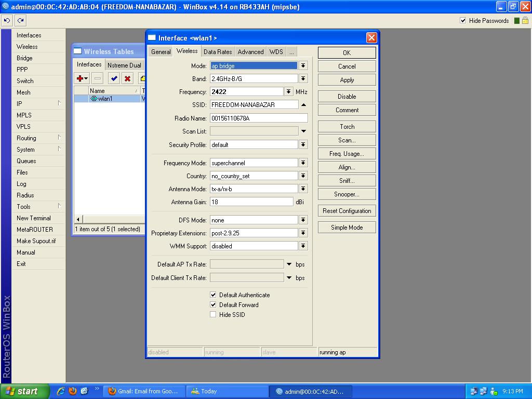Switch to the General tab
The width and height of the screenshot is (532, 399).
[x=161, y=52]
